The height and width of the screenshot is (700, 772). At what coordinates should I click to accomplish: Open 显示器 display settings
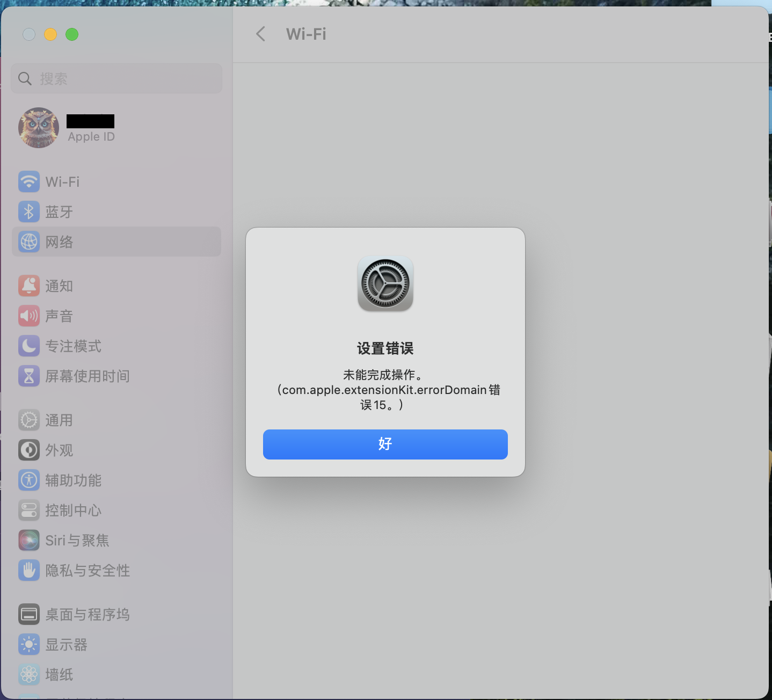click(x=116, y=644)
